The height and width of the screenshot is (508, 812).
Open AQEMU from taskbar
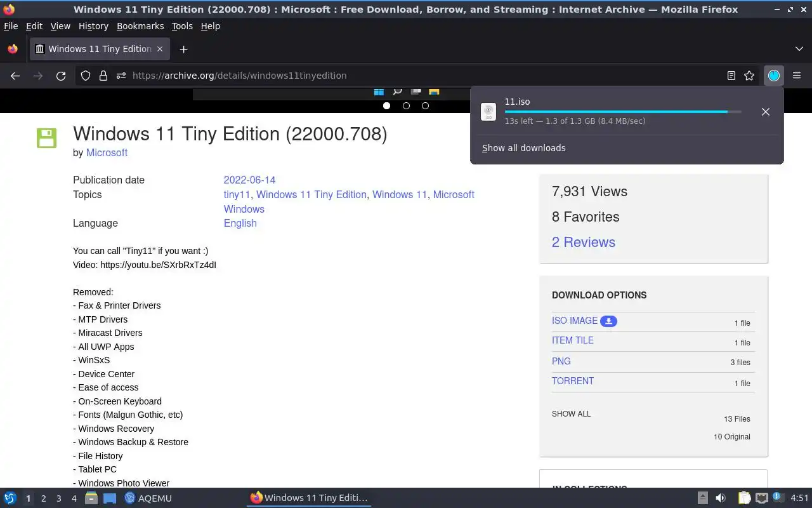click(x=148, y=498)
